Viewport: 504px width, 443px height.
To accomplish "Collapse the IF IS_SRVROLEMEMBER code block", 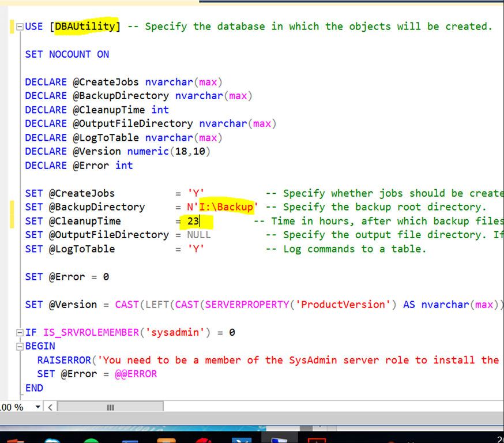I will [x=20, y=333].
